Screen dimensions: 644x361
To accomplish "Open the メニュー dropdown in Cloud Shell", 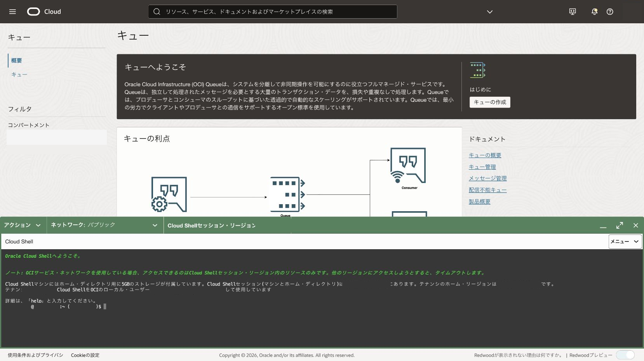I will point(625,241).
